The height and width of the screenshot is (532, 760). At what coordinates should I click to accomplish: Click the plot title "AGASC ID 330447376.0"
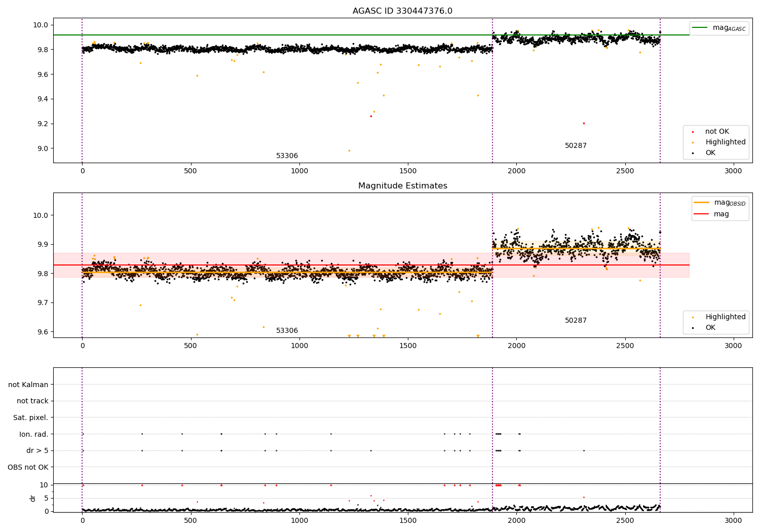pyautogui.click(x=403, y=11)
